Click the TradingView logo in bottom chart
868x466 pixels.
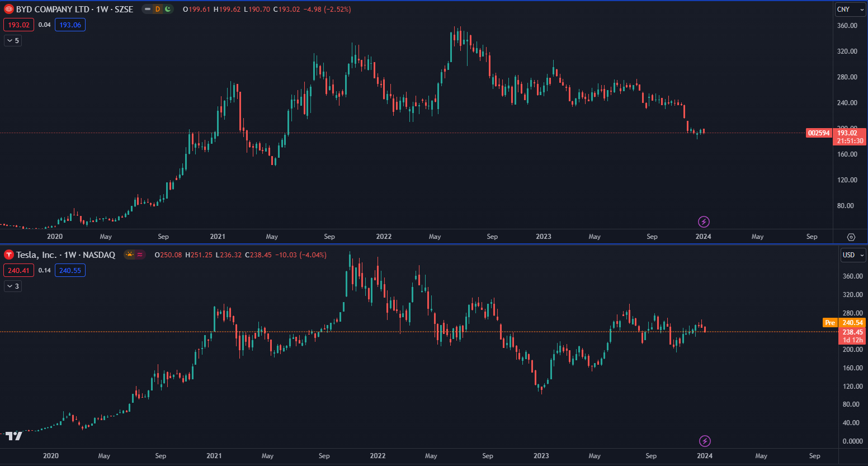coord(14,436)
